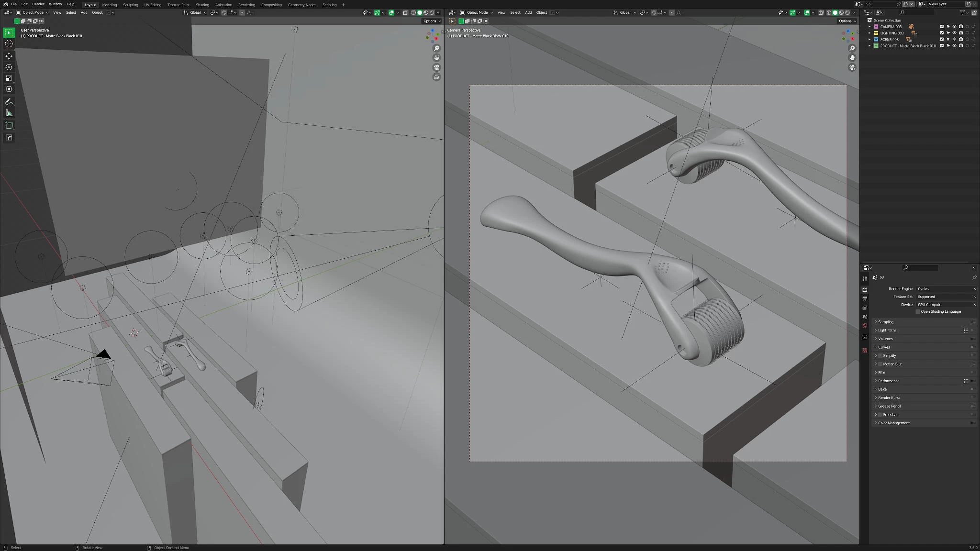Select the Measure tool
The height and width of the screenshot is (551, 980).
coord(9,113)
